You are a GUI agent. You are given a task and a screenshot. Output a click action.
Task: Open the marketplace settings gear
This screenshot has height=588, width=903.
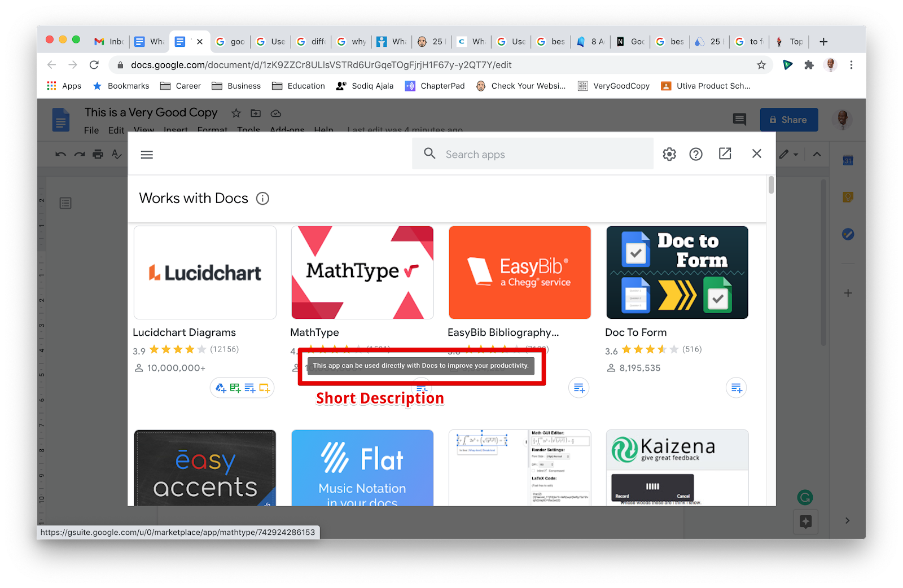pyautogui.click(x=669, y=153)
